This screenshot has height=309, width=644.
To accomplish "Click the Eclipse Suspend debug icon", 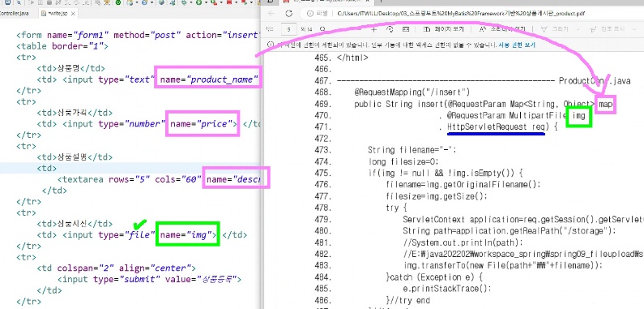I will click(x=41, y=2).
